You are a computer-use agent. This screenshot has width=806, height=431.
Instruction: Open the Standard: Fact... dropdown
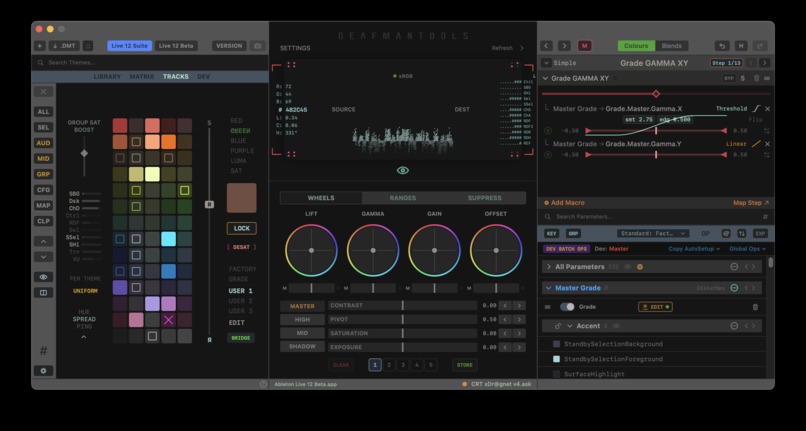[653, 234]
